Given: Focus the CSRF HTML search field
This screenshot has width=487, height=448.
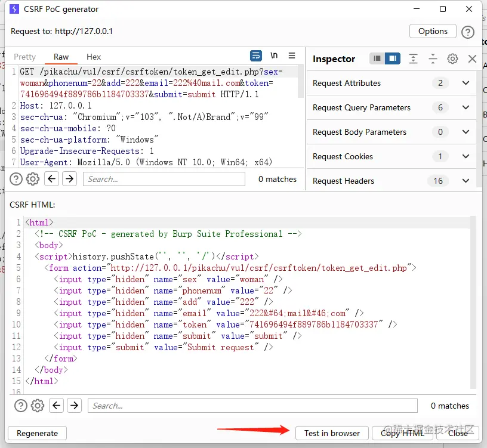Looking at the screenshot, I should pyautogui.click(x=252, y=406).
